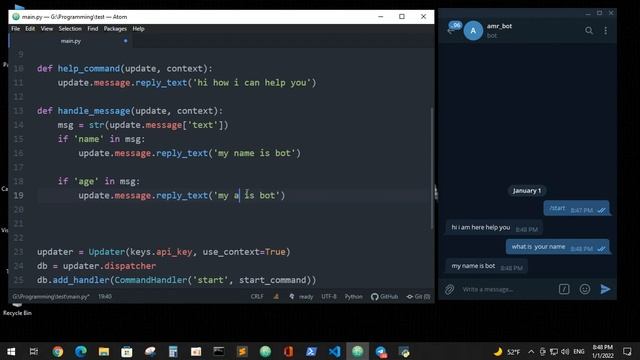Open the three-dot menu in Telegram chat header
This screenshot has width=640, height=360.
606,31
